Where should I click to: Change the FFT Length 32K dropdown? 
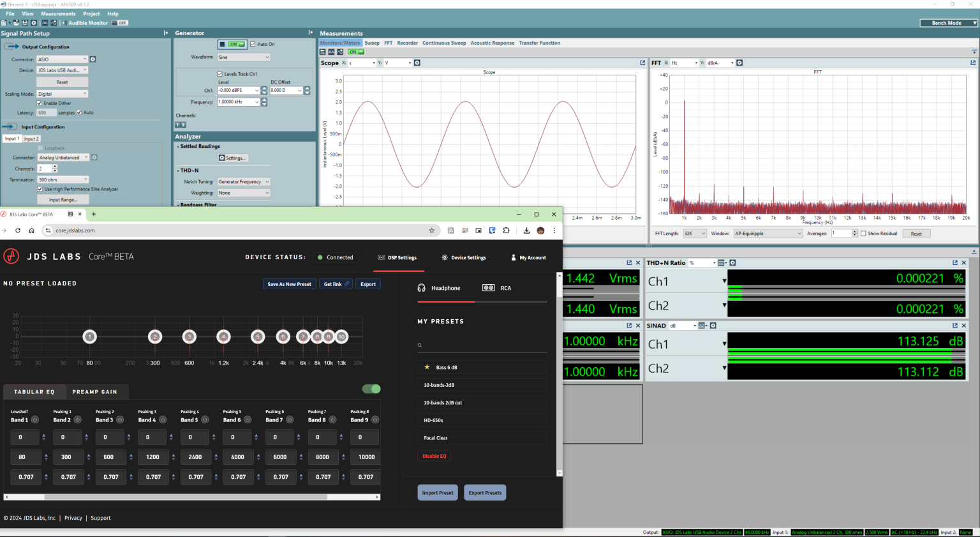pyautogui.click(x=695, y=233)
